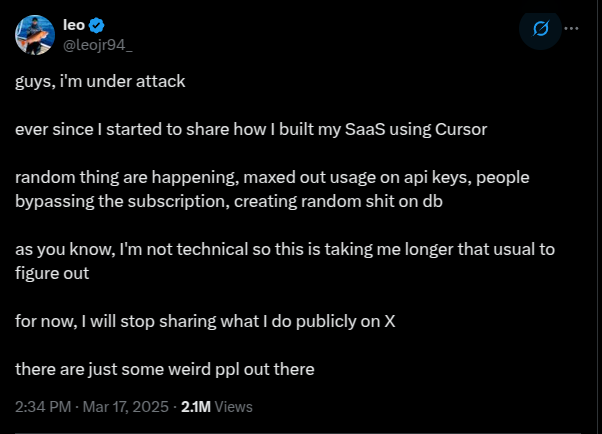Screen dimensions: 602x434
Task: Open leo's profile picture avatar
Action: [35, 35]
